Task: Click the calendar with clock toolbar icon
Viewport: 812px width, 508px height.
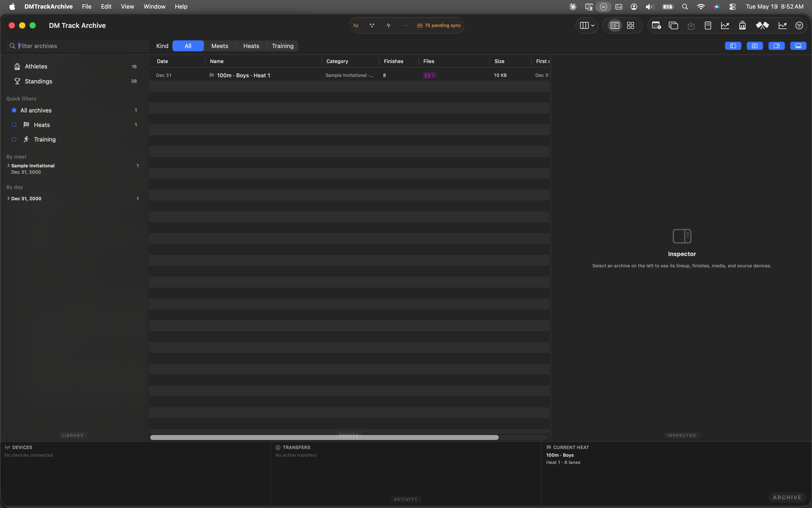Action: (656, 26)
